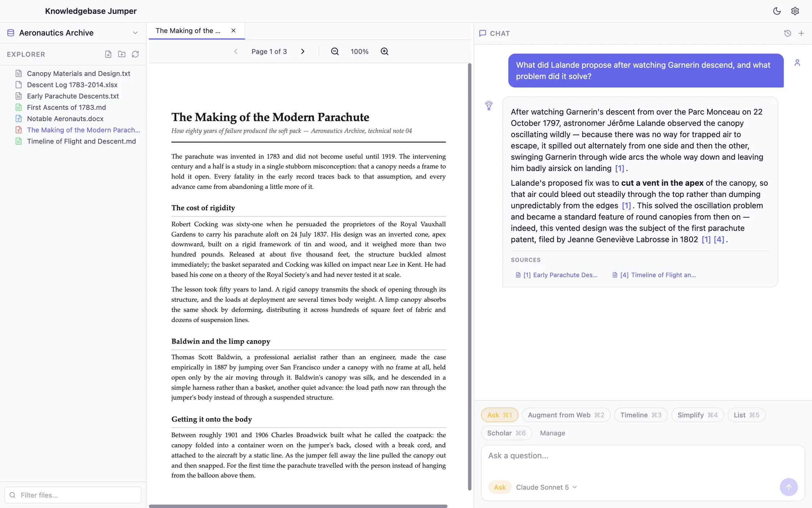Screen dimensions: 812x508
Task: Click the Filter files input field
Action: [x=73, y=495]
